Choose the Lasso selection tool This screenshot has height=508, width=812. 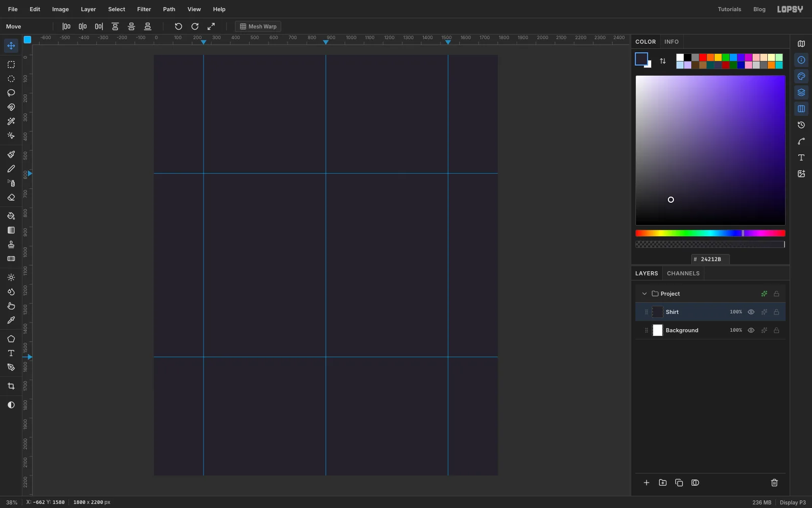(11, 93)
